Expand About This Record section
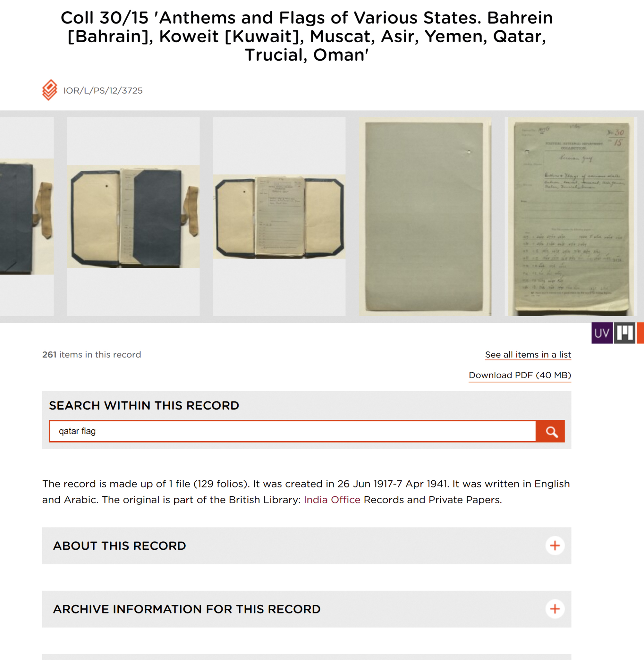 tap(555, 545)
